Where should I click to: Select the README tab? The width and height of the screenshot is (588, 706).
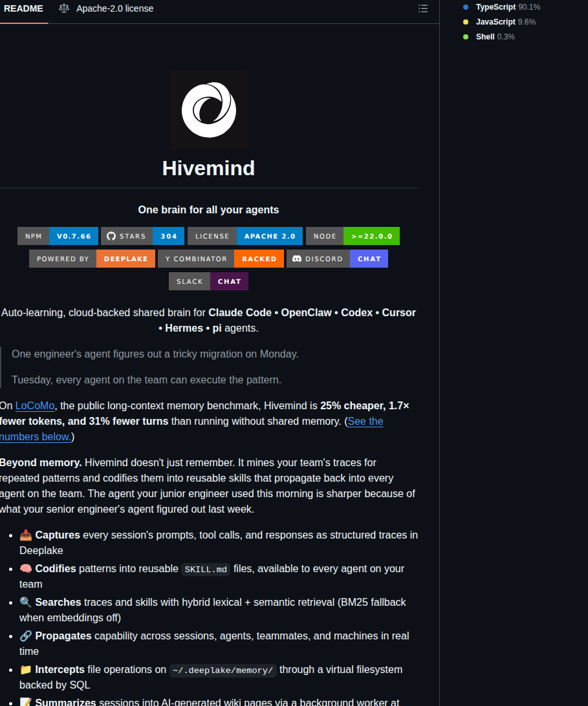(23, 8)
